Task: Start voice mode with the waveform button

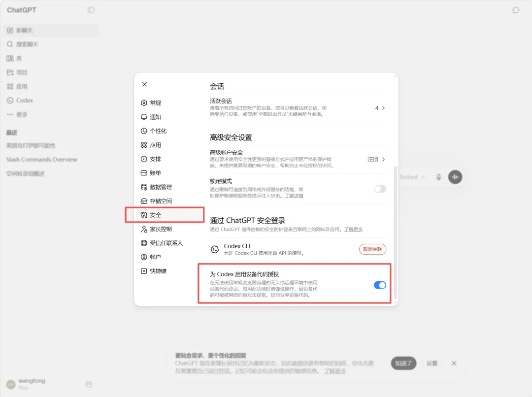Action: [455, 177]
